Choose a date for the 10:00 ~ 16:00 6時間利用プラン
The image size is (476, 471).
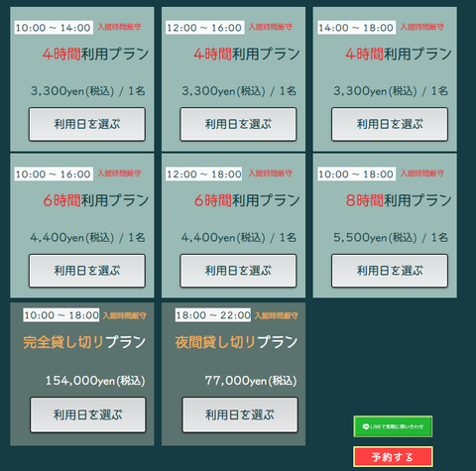coord(87,271)
